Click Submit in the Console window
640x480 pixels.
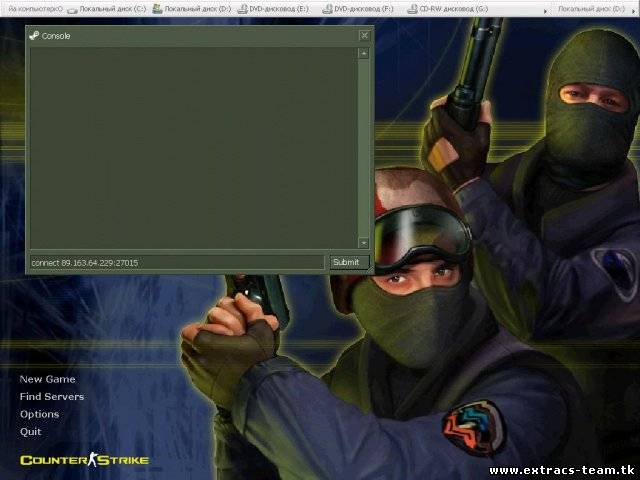349,262
